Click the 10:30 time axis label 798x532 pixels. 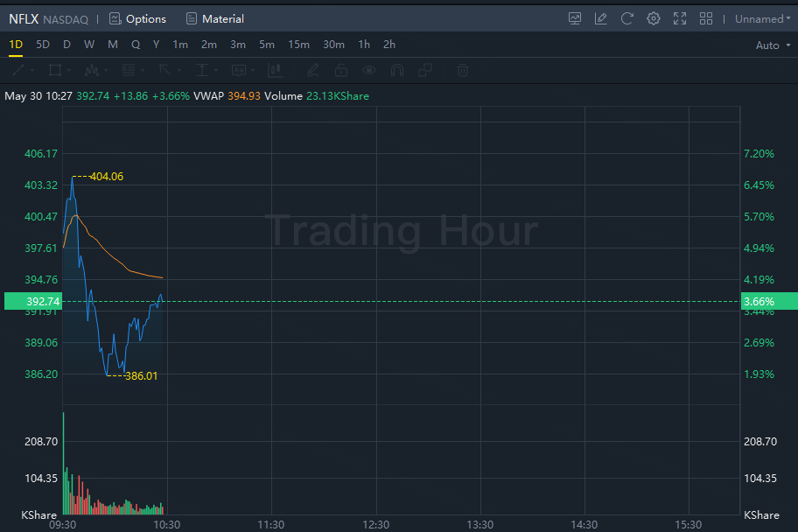pyautogui.click(x=167, y=525)
